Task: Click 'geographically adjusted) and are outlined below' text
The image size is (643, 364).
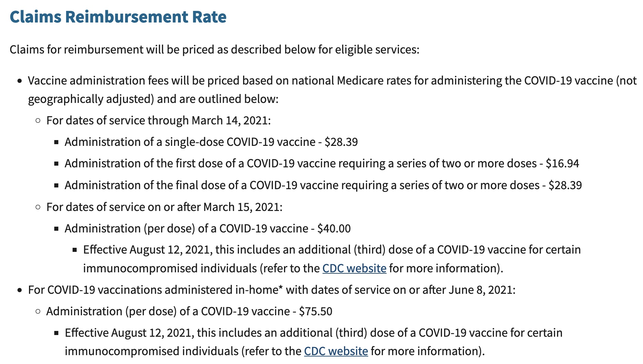Action: tap(153, 99)
